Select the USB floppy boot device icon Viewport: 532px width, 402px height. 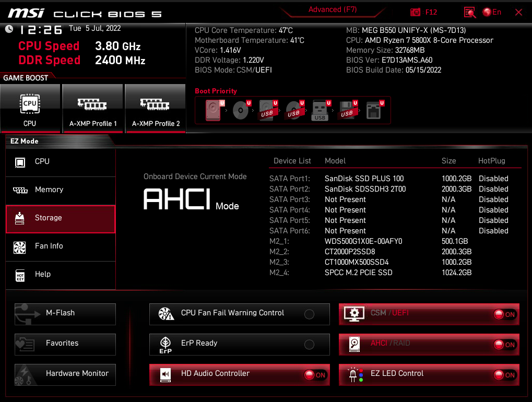pyautogui.click(x=347, y=110)
